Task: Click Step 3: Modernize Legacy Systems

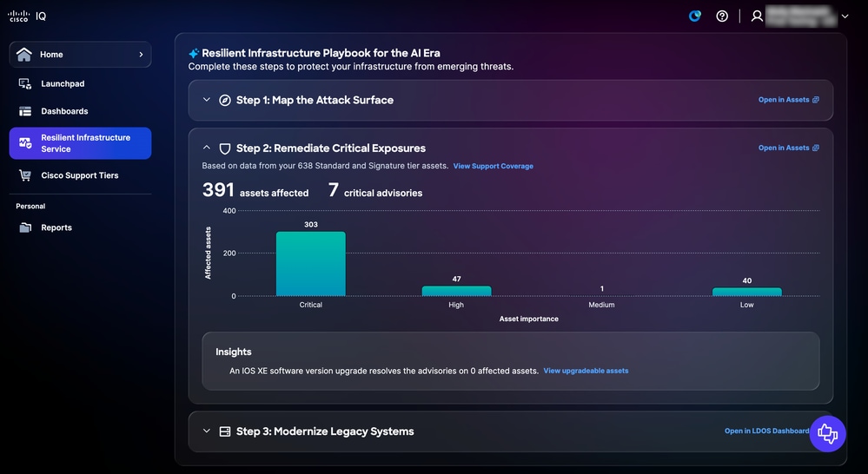Action: tap(325, 431)
